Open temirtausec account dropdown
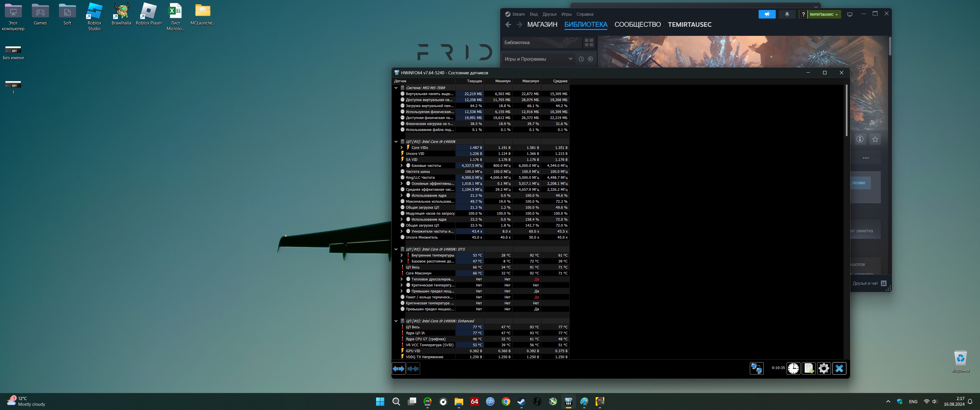 coord(824,14)
